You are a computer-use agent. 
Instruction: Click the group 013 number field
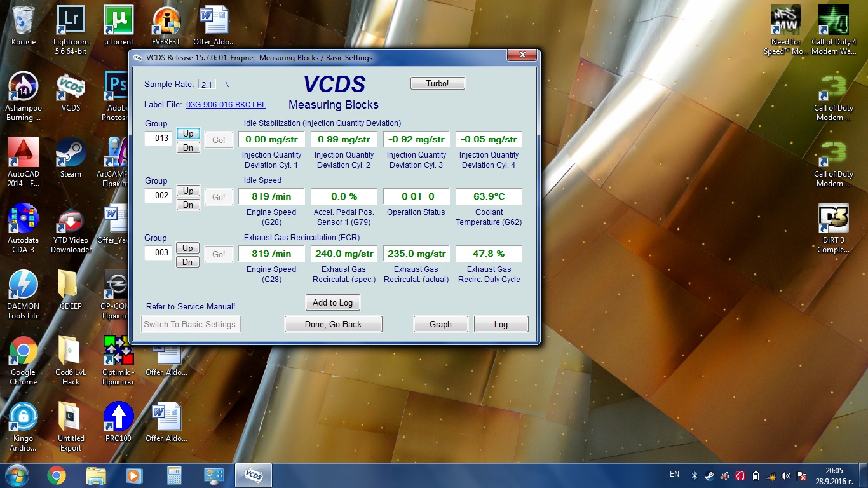158,139
